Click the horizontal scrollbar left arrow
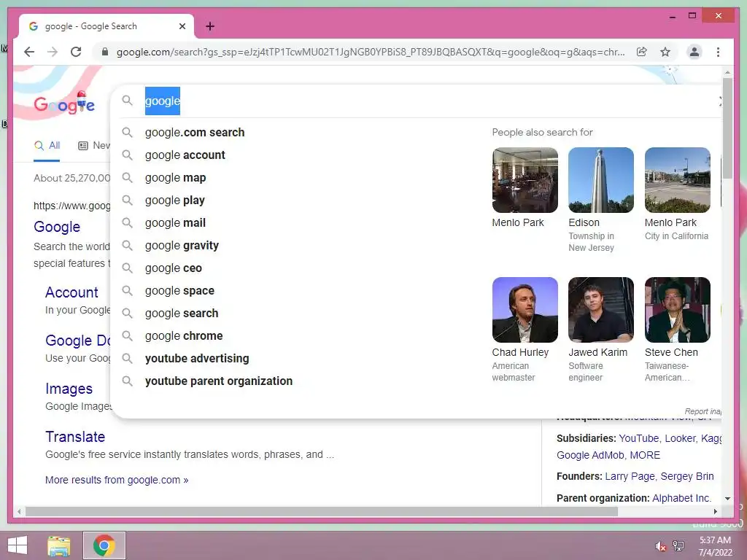The height and width of the screenshot is (560, 747). click(x=19, y=511)
